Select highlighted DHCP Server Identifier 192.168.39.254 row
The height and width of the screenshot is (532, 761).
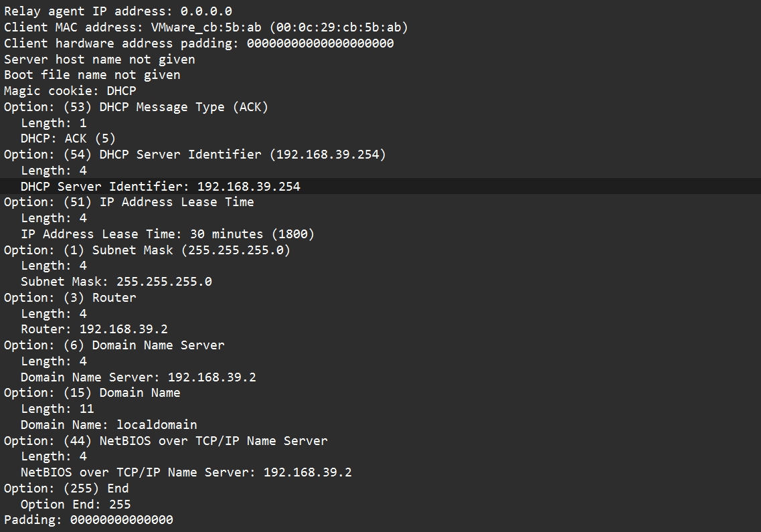click(380, 186)
